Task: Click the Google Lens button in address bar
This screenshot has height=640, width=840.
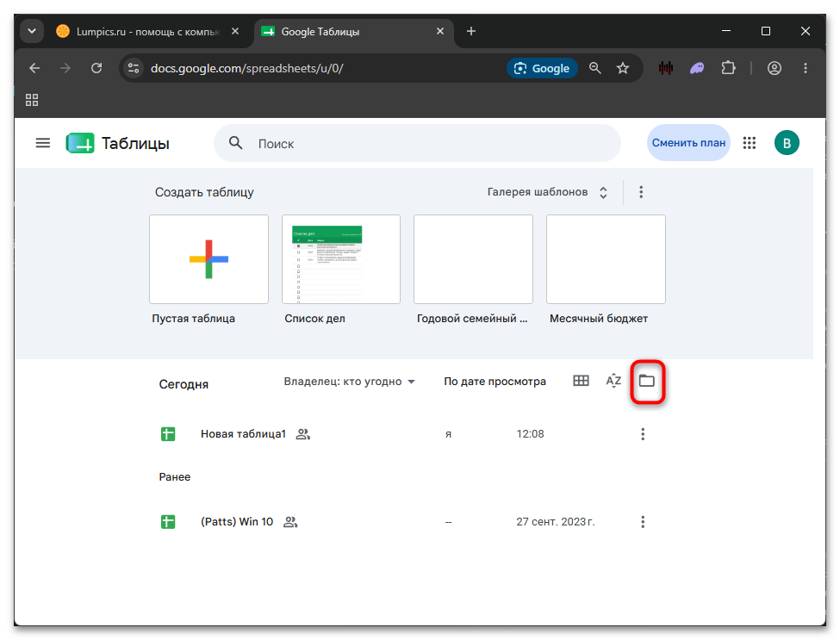Action: tap(542, 68)
